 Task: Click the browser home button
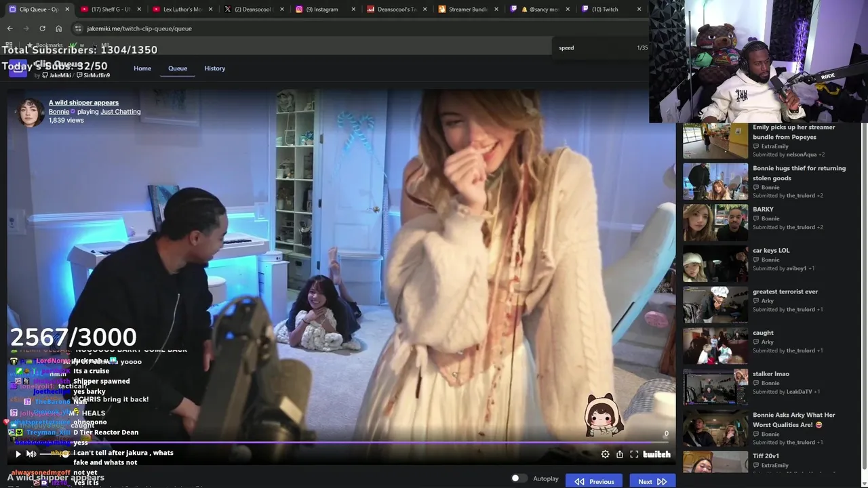coord(58,28)
